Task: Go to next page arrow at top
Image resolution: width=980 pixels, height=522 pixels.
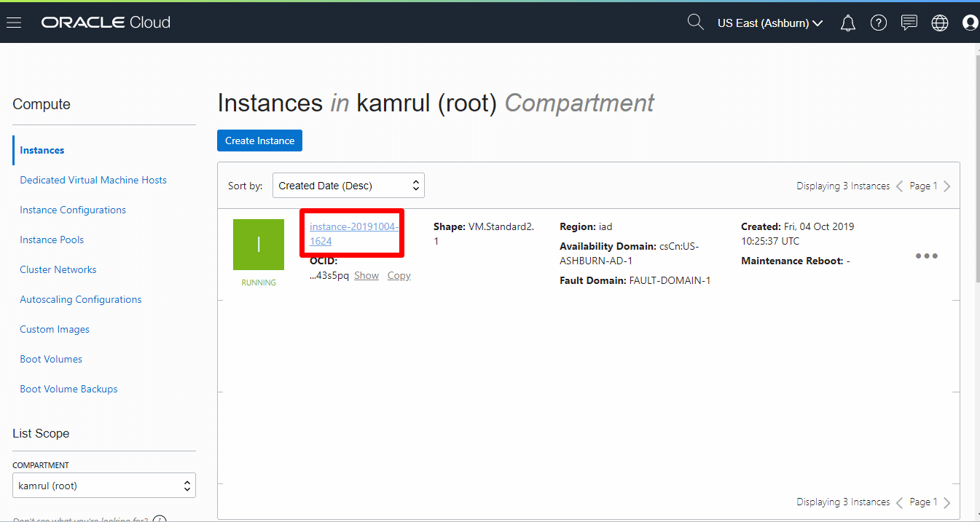Action: [947, 186]
